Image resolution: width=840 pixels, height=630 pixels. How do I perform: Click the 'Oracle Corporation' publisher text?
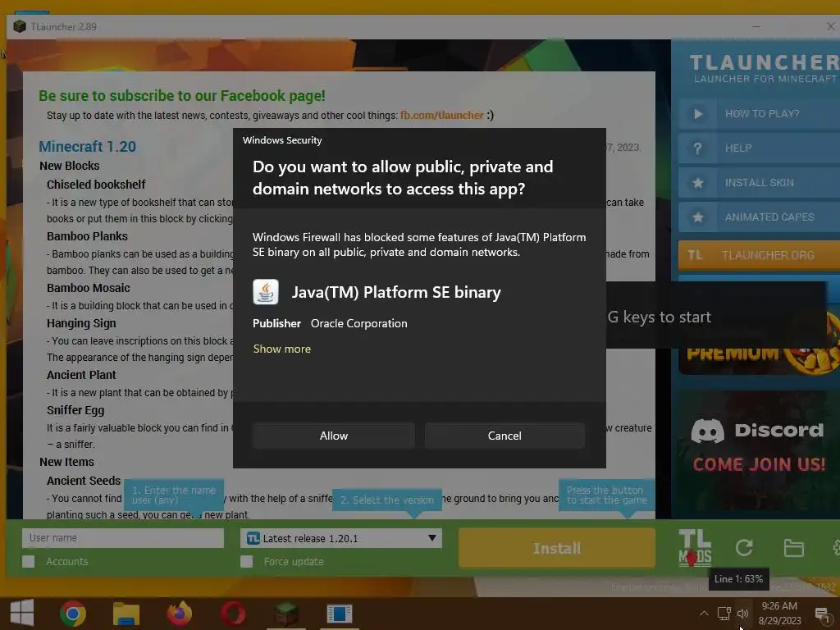[x=359, y=323]
